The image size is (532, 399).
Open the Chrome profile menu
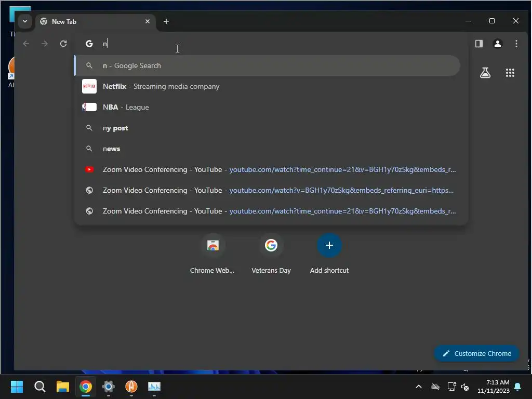pos(497,44)
